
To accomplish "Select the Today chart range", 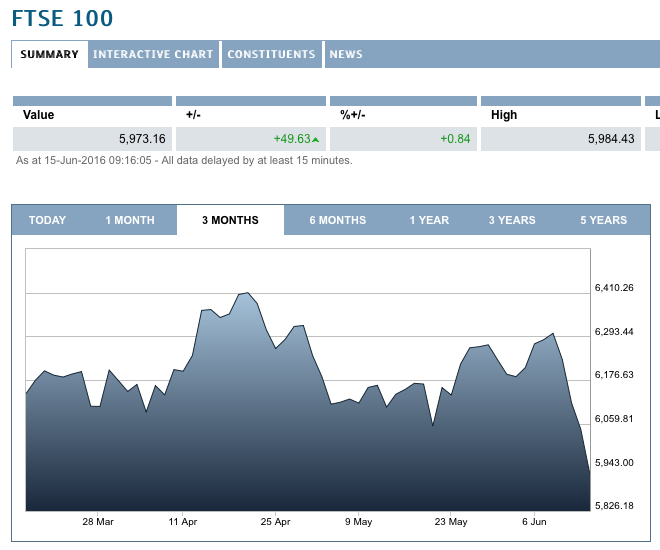I will pos(47,220).
